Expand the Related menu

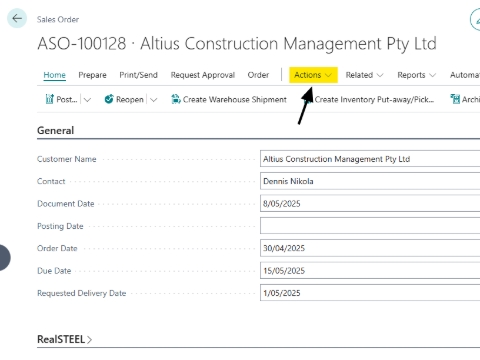coord(364,75)
